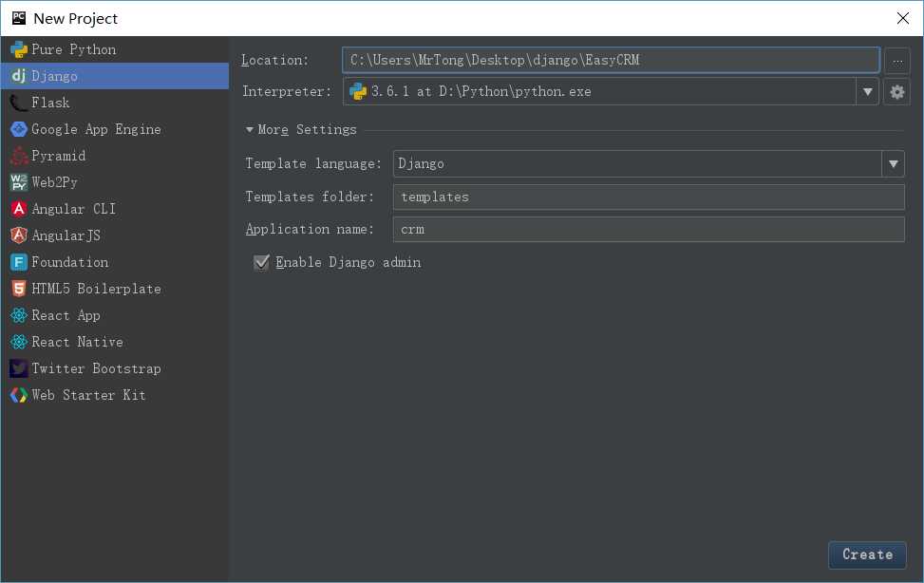Click the Template language: label
The width and height of the screenshot is (924, 583).
[313, 163]
